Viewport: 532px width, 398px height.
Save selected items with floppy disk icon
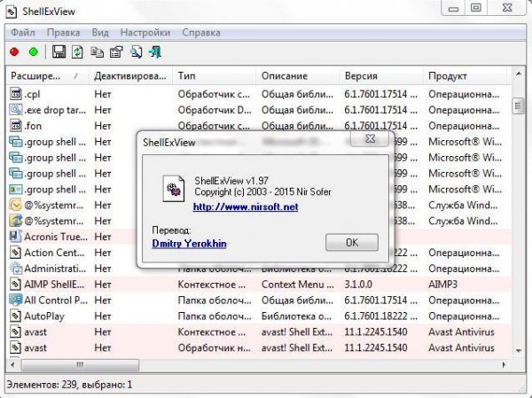(x=59, y=52)
